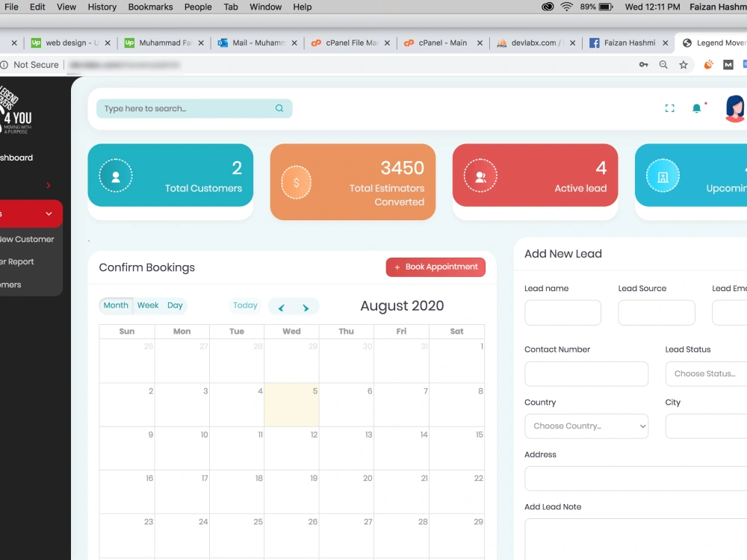The image size is (747, 560).
Task: Open Choose Status dropdown
Action: tap(706, 373)
